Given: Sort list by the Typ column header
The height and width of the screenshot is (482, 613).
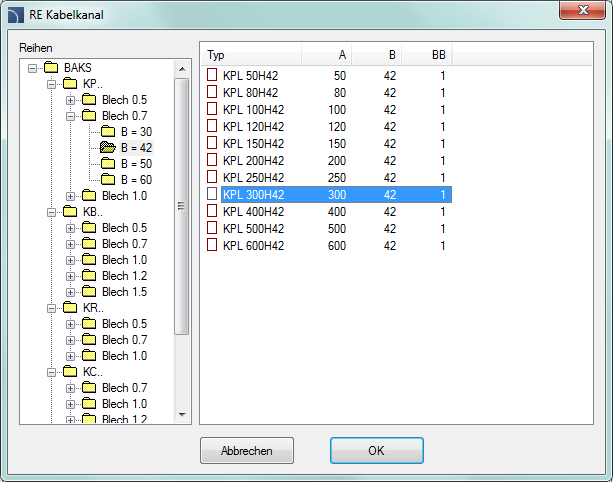Looking at the screenshot, I should pyautogui.click(x=250, y=54).
